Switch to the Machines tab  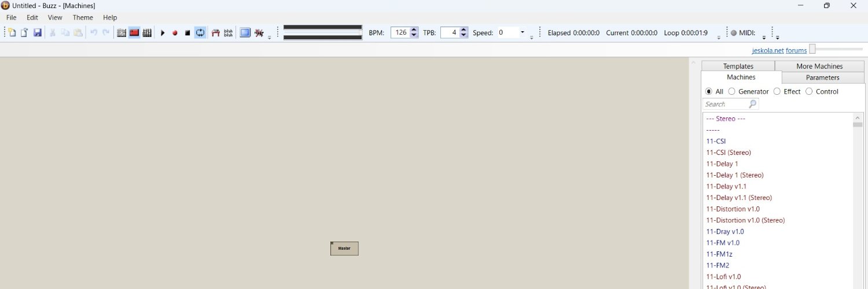coord(741,77)
